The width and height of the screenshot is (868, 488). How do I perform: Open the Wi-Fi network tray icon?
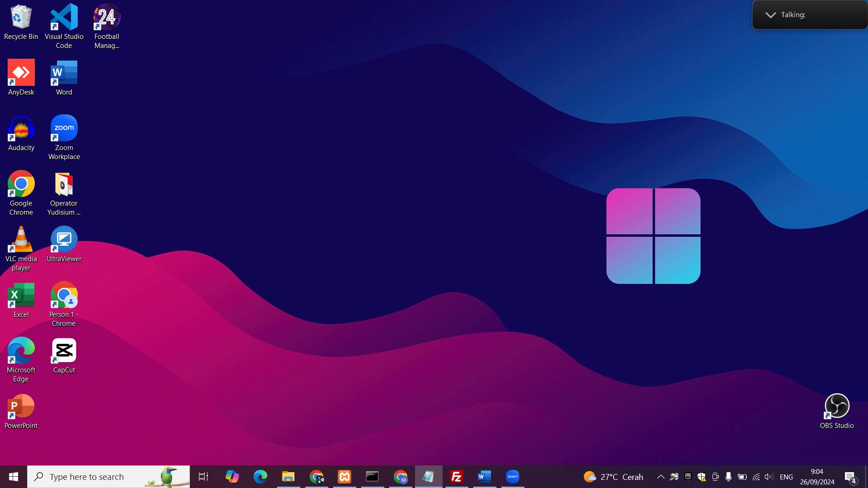756,477
